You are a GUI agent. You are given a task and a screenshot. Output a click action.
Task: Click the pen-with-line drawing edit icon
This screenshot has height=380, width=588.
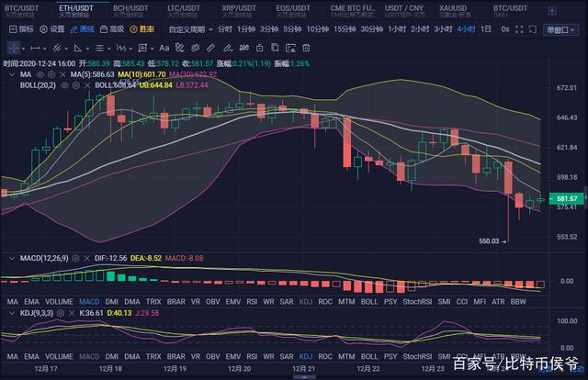click(228, 48)
